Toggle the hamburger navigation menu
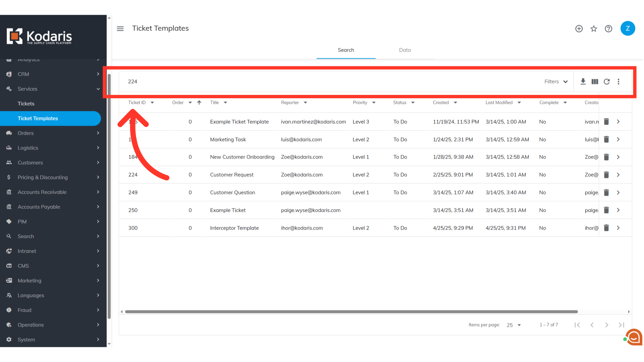 click(120, 28)
